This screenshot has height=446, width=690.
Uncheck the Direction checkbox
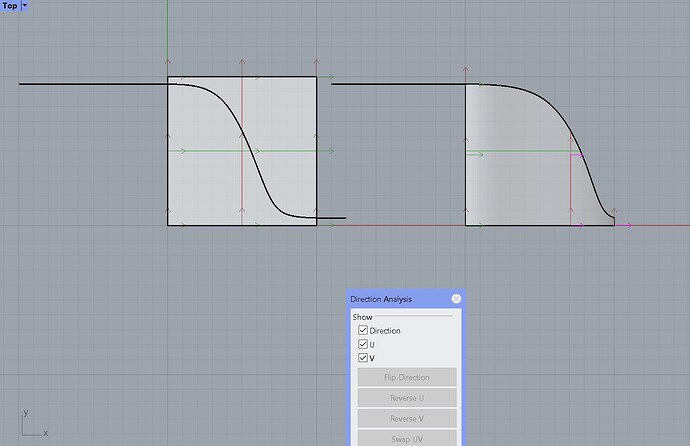(363, 330)
